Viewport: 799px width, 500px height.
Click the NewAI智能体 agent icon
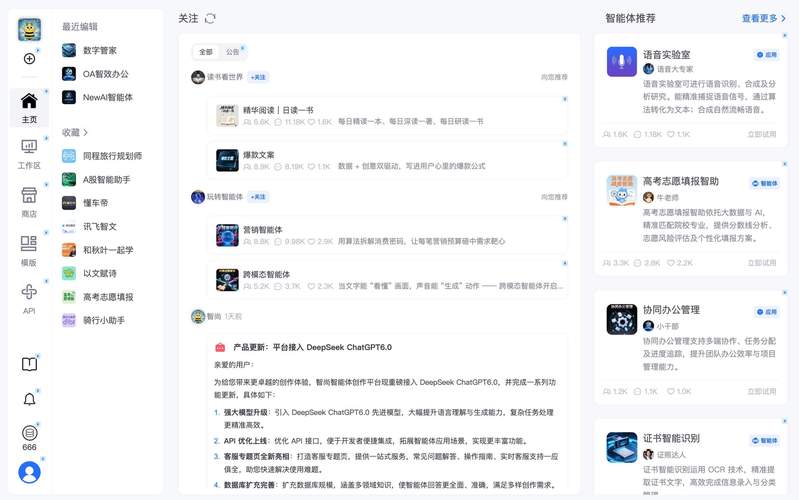69,97
